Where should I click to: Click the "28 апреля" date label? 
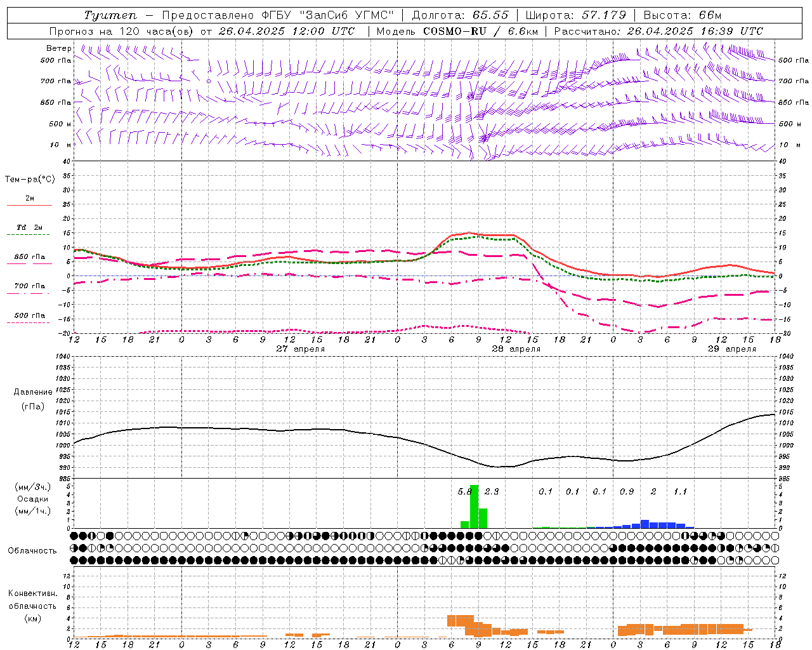pyautogui.click(x=516, y=348)
